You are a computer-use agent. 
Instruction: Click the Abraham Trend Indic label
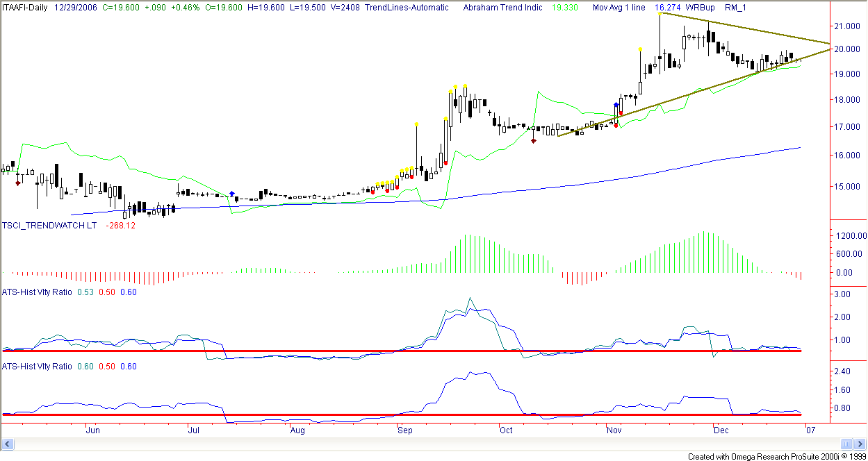pos(503,6)
